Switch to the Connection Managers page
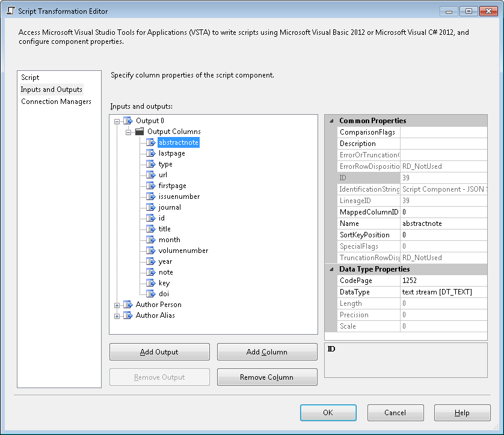504x435 pixels. coord(55,102)
